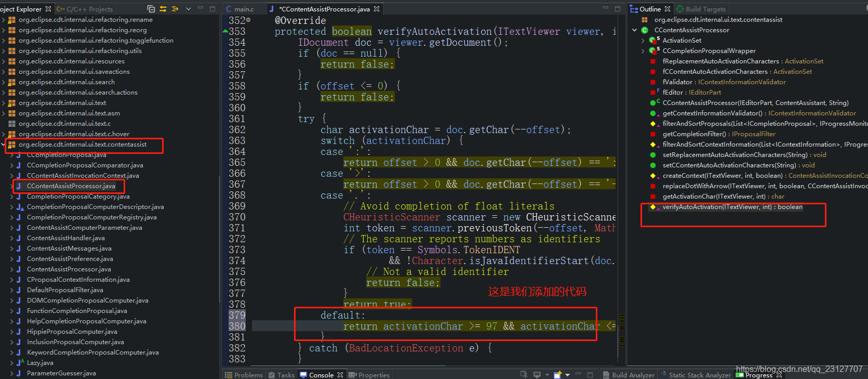Click the display selected console icon

pyautogui.click(x=537, y=374)
